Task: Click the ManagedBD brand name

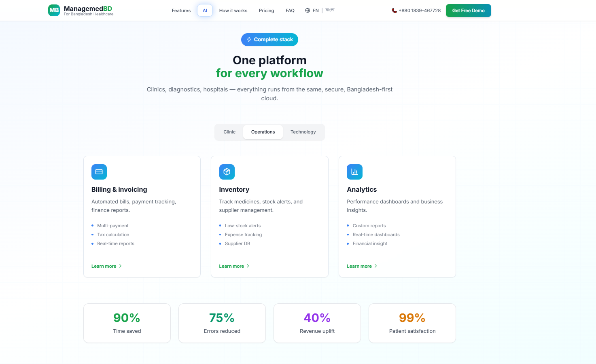Action: coord(88,8)
